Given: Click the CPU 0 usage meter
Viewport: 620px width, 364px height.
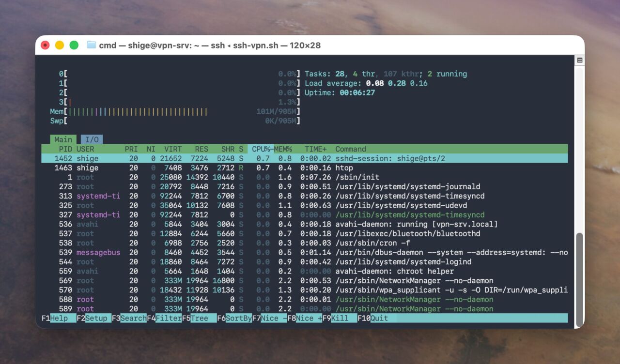Looking at the screenshot, I should 179,74.
